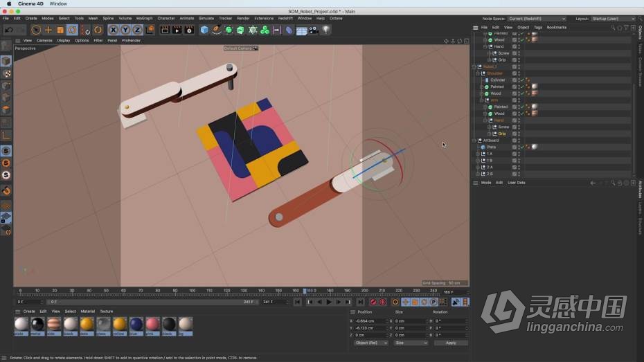
Task: Click the Coordinate System icon
Action: pos(150,30)
